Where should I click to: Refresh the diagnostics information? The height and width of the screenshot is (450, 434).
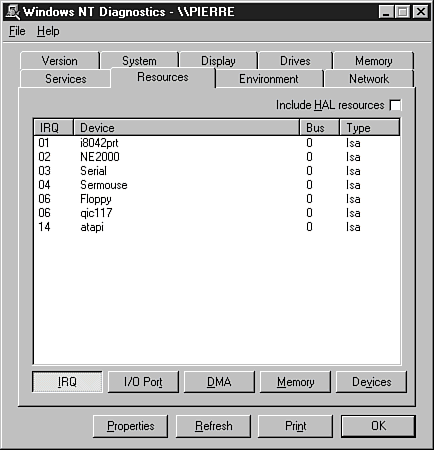(x=213, y=426)
